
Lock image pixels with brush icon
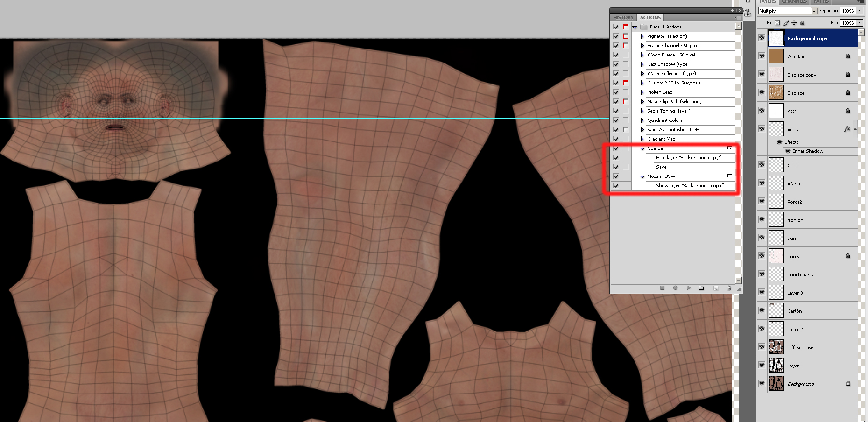(786, 23)
